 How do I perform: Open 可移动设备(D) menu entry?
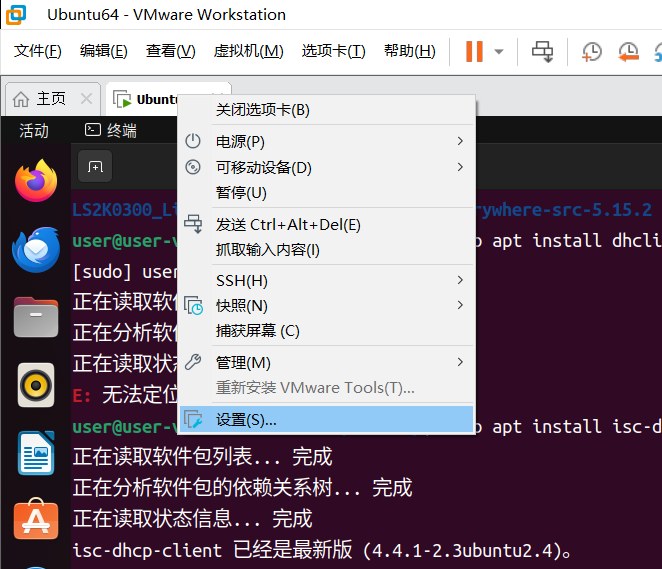[326, 167]
